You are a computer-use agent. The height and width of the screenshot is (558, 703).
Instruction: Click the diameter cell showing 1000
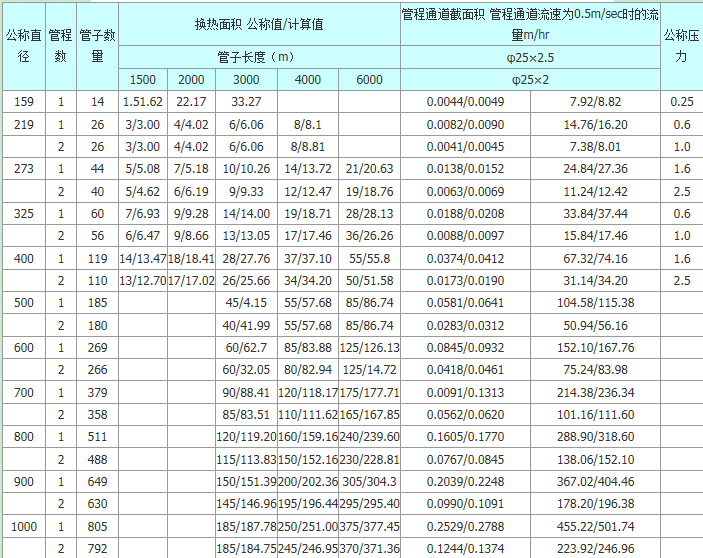24,526
